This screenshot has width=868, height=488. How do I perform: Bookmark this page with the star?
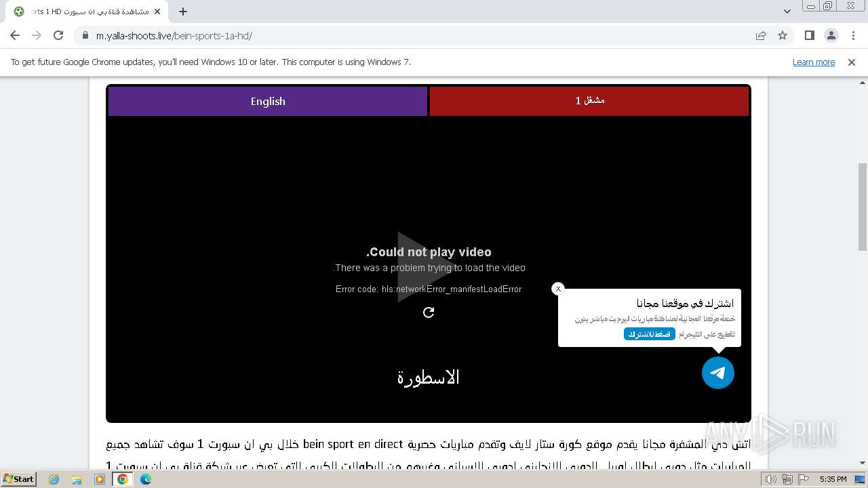pos(783,35)
